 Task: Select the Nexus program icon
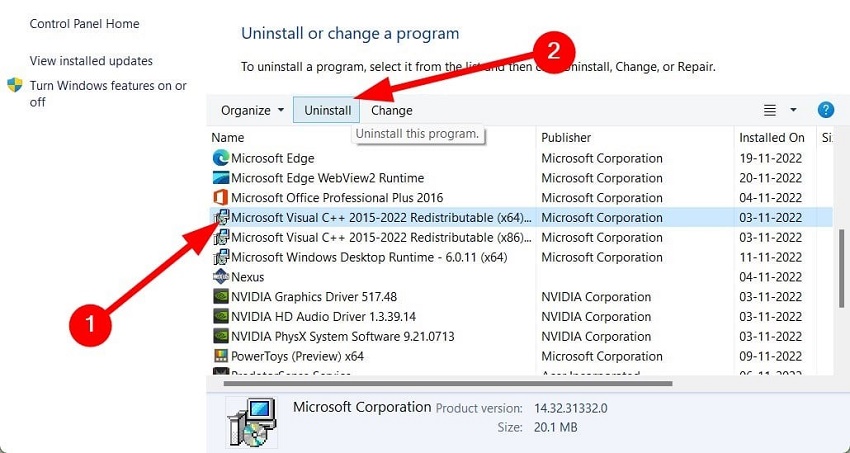click(x=221, y=277)
